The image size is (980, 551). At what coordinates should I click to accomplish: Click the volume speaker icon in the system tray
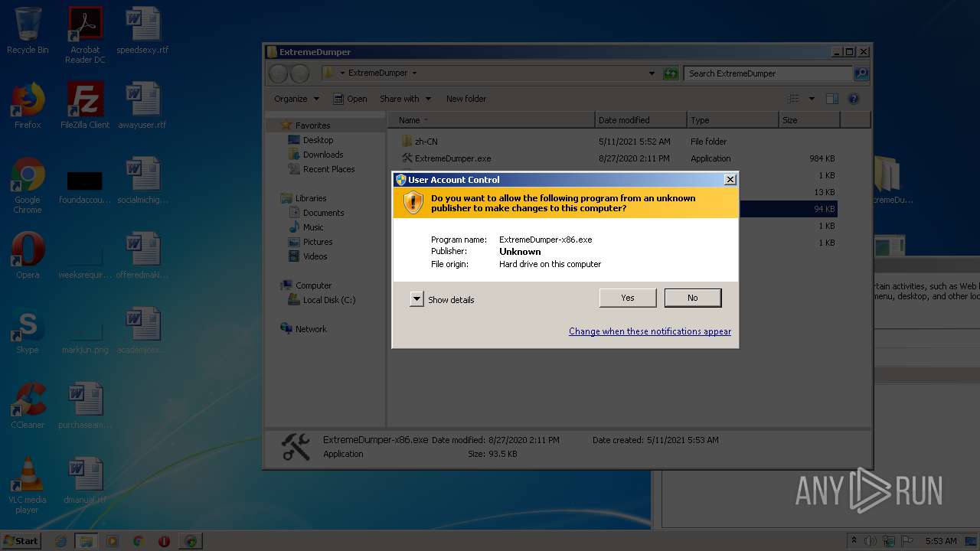(871, 541)
